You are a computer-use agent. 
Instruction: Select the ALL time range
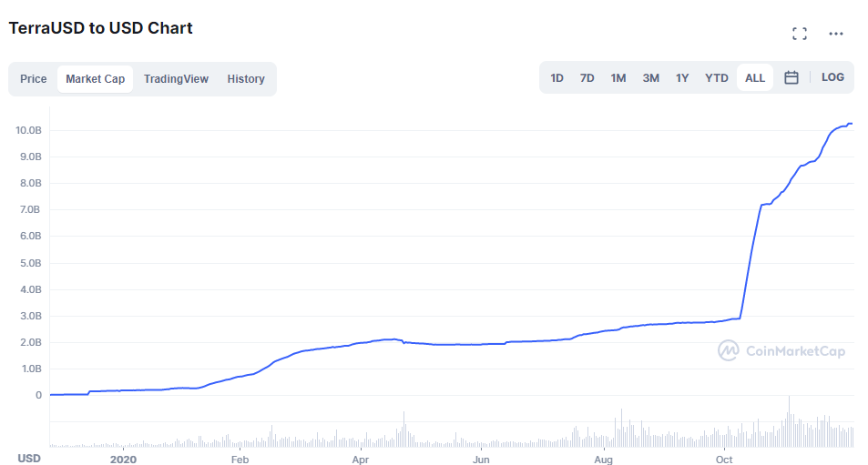click(755, 78)
